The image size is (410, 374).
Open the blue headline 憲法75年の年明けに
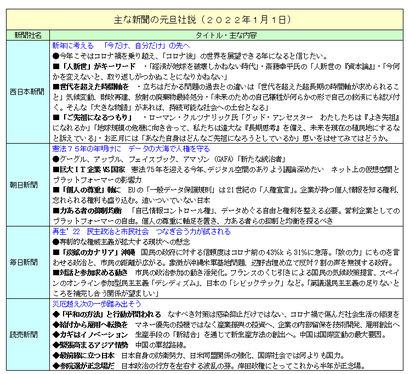87,149
